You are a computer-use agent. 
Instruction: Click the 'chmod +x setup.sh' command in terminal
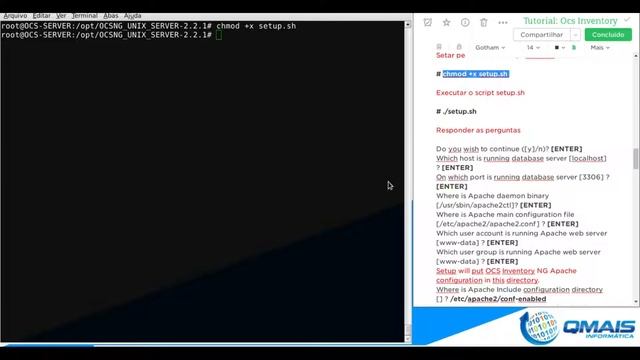pyautogui.click(x=256, y=26)
